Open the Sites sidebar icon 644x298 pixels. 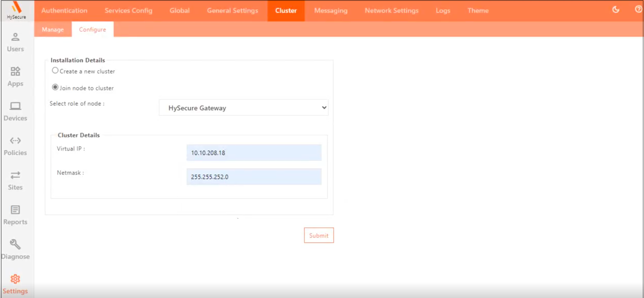(15, 175)
